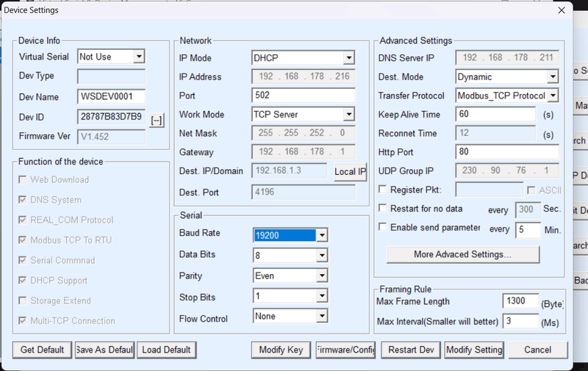588x371 pixels.
Task: Open Firmware/Config button
Action: [x=345, y=350]
